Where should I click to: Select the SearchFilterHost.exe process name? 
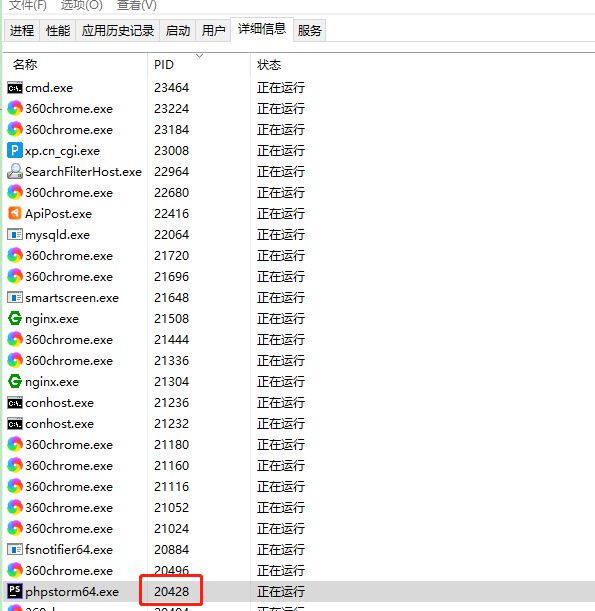[83, 172]
